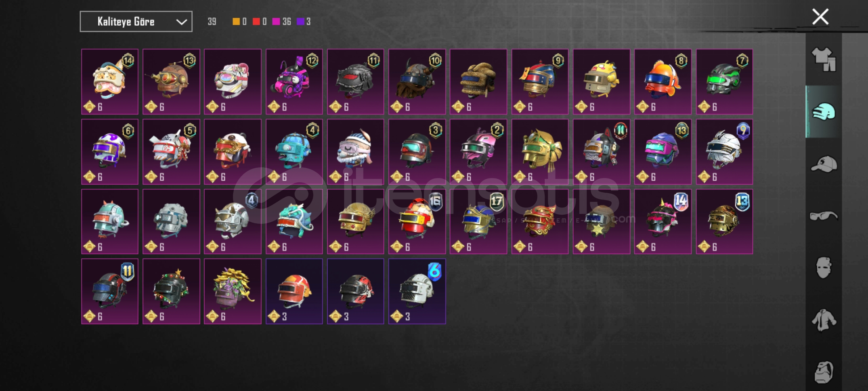This screenshot has height=391, width=868.
Task: Open the cap hats category icon
Action: [x=824, y=164]
